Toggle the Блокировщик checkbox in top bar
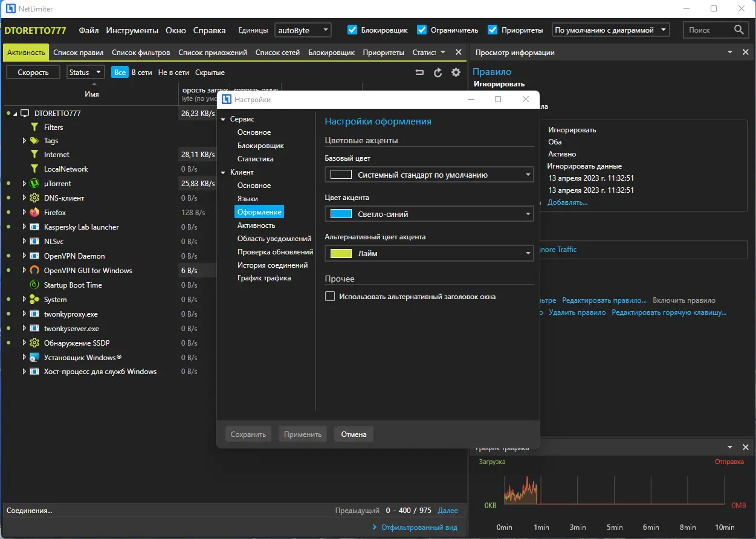Viewport: 756px width, 539px height. coord(352,30)
